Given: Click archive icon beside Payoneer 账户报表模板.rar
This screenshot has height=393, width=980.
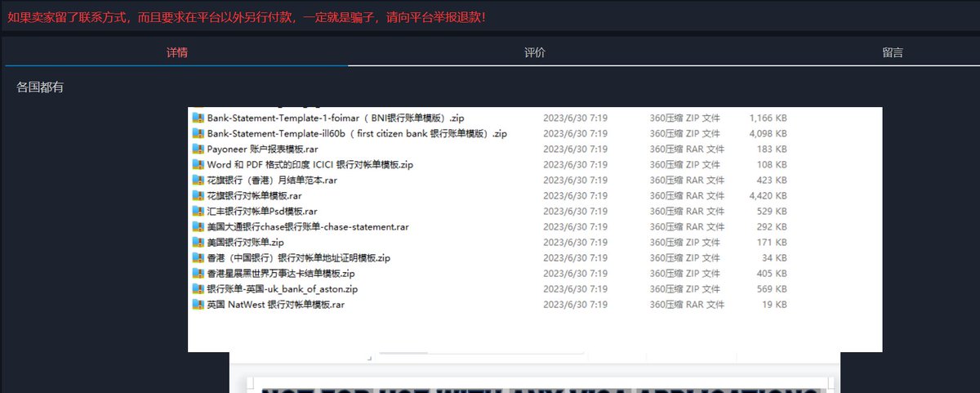Looking at the screenshot, I should [197, 149].
